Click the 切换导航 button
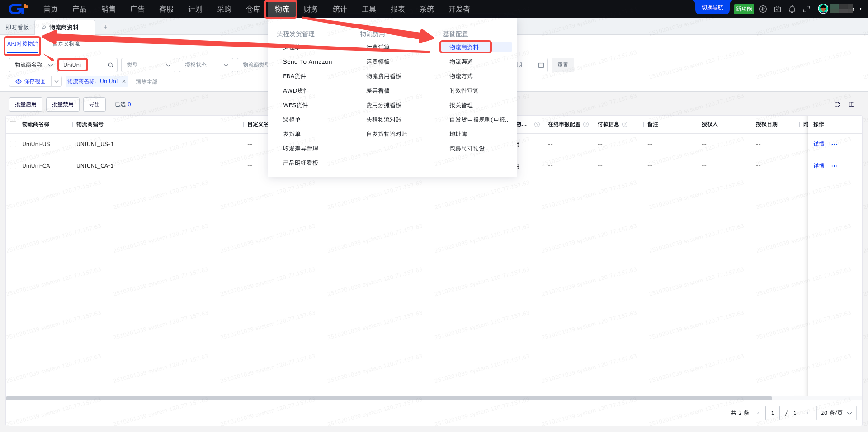 coord(712,7)
